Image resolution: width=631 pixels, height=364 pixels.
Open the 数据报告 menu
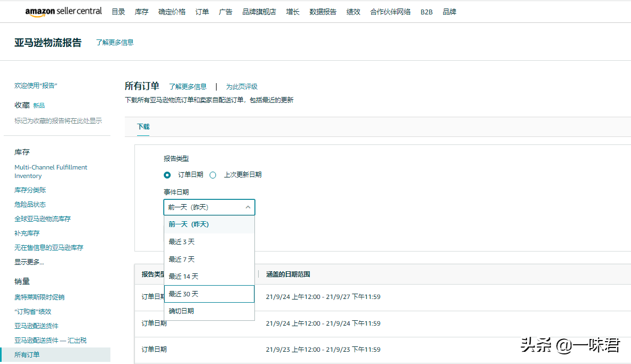click(x=323, y=12)
